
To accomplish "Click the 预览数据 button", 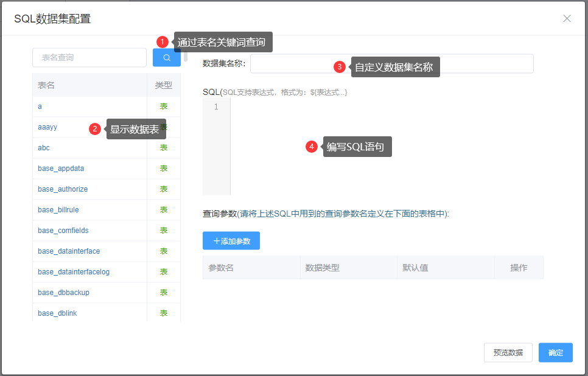I will [x=508, y=352].
